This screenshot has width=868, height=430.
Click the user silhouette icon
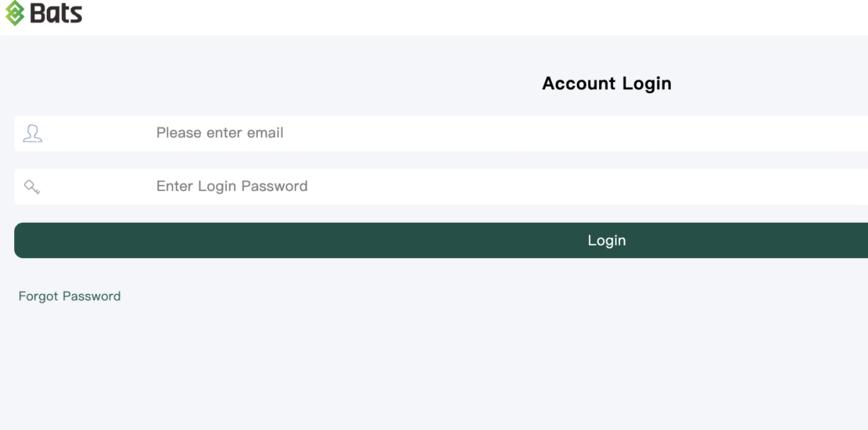pyautogui.click(x=32, y=133)
